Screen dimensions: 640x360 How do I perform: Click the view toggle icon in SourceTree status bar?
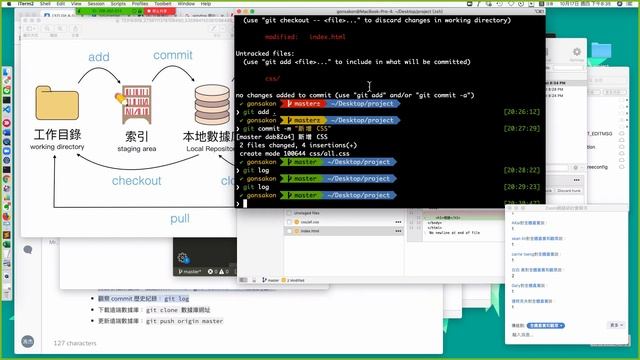[x=244, y=280]
